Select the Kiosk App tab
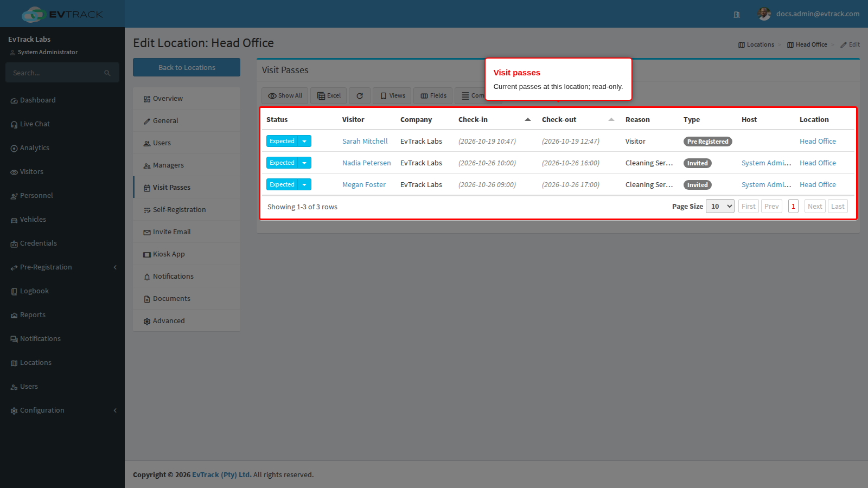 pos(187,254)
